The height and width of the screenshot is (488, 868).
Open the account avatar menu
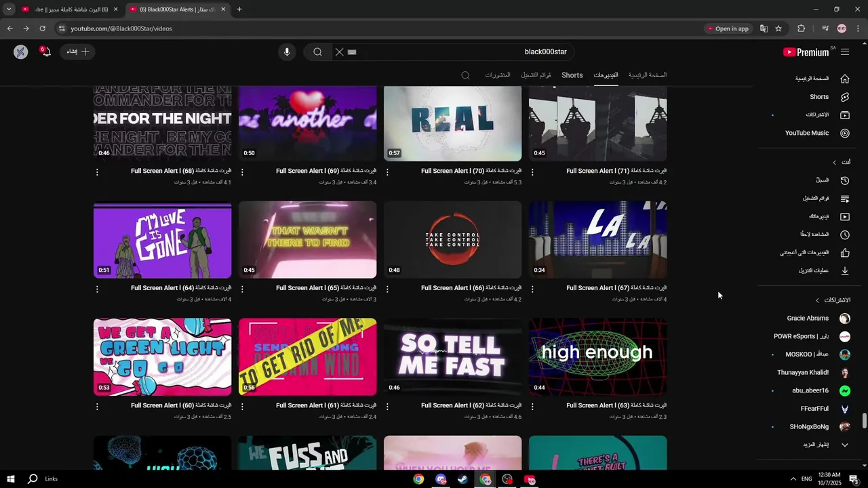[x=21, y=52]
